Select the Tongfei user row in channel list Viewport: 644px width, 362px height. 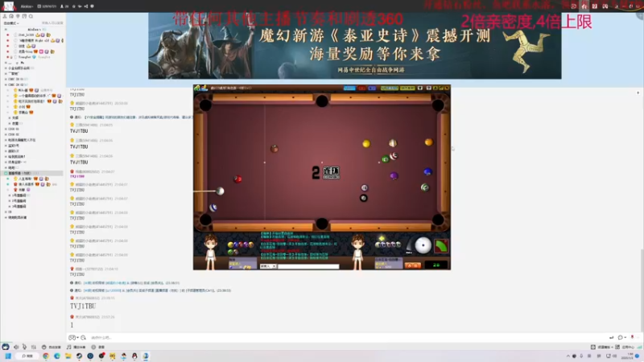[x=33, y=57]
